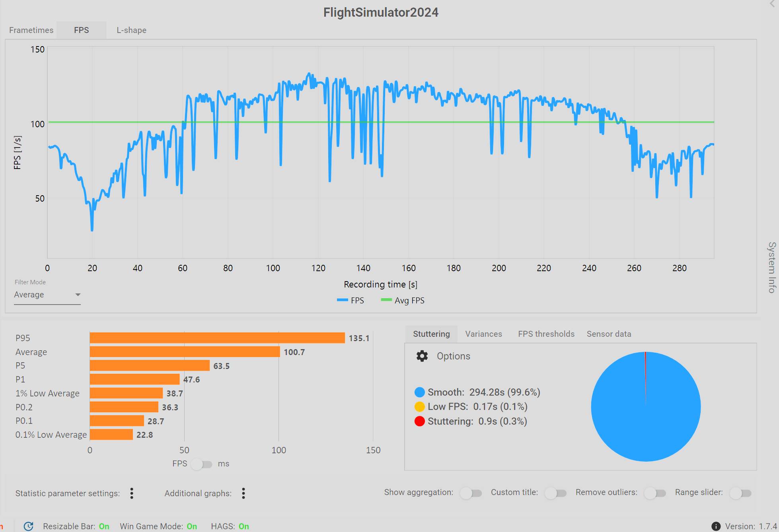Click the yellow Low FPS legend circle

coord(420,407)
